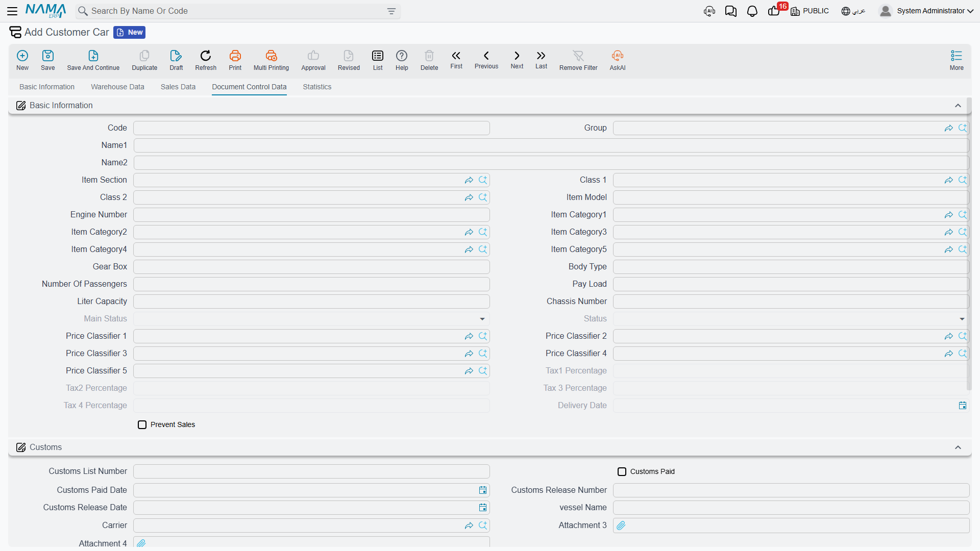Open the chat messages icon

[731, 11]
